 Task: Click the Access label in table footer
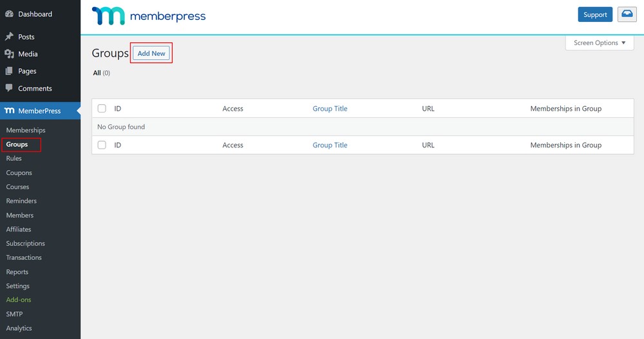[x=233, y=145]
